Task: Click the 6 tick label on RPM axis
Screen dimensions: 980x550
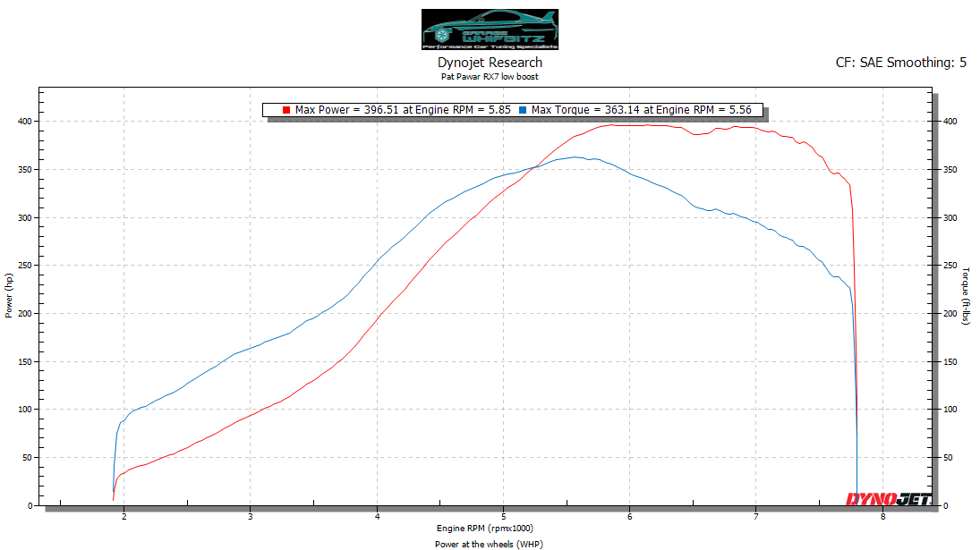Action: [629, 517]
